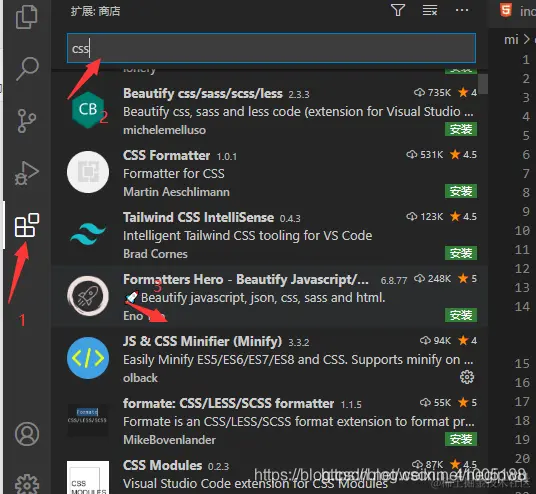536x494 pixels.
Task: Select Formatters Hero extension title
Action: click(246, 280)
